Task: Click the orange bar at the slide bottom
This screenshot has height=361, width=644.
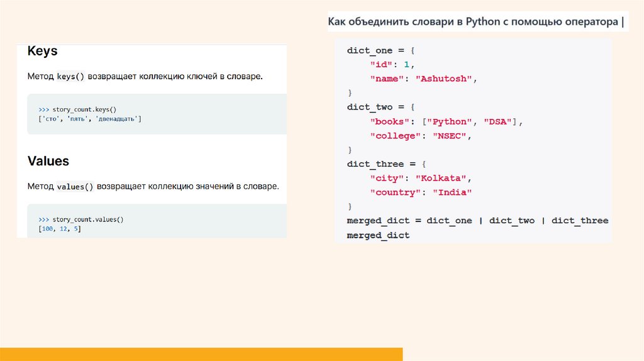Action: (x=201, y=353)
